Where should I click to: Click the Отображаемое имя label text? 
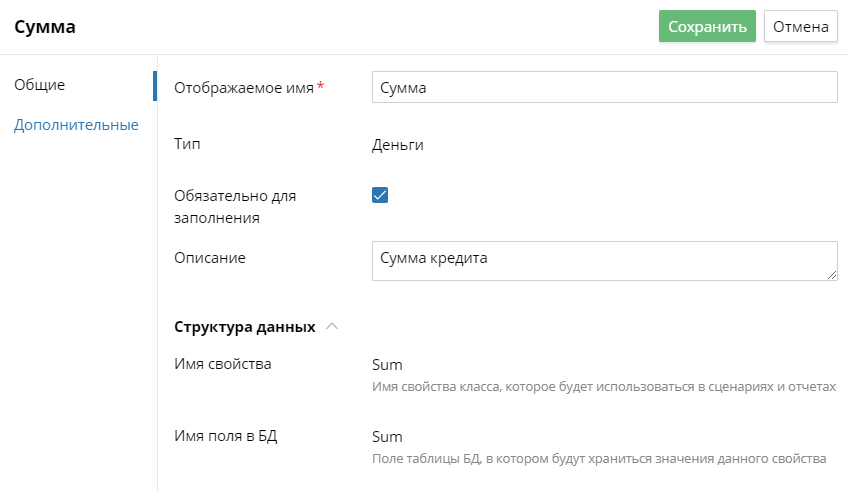pos(244,87)
